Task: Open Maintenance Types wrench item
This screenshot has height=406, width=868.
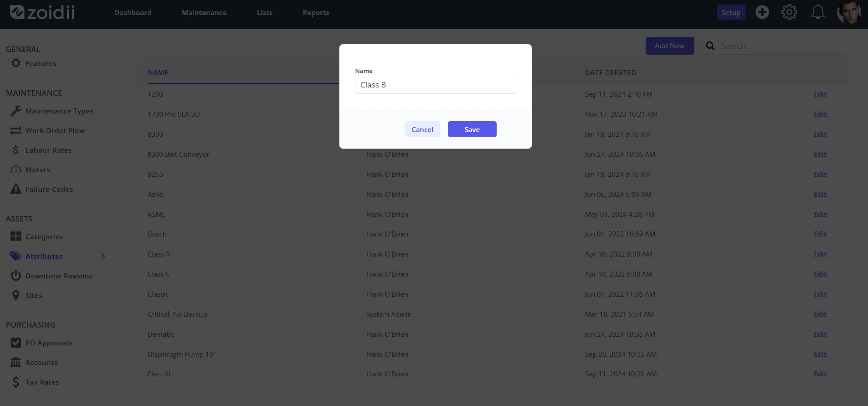Action: pyautogui.click(x=16, y=111)
